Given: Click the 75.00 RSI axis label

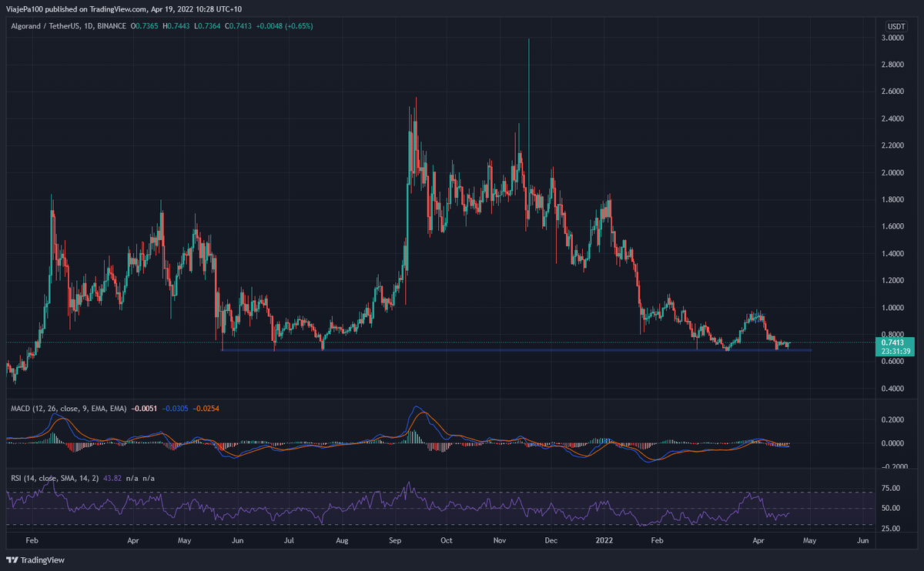Looking at the screenshot, I should click(x=890, y=488).
